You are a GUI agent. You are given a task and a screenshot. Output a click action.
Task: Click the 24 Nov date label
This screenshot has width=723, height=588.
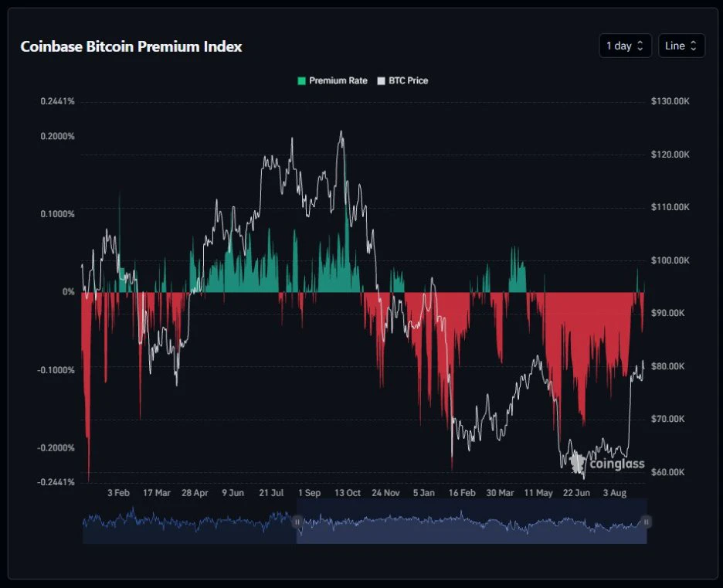coord(385,493)
